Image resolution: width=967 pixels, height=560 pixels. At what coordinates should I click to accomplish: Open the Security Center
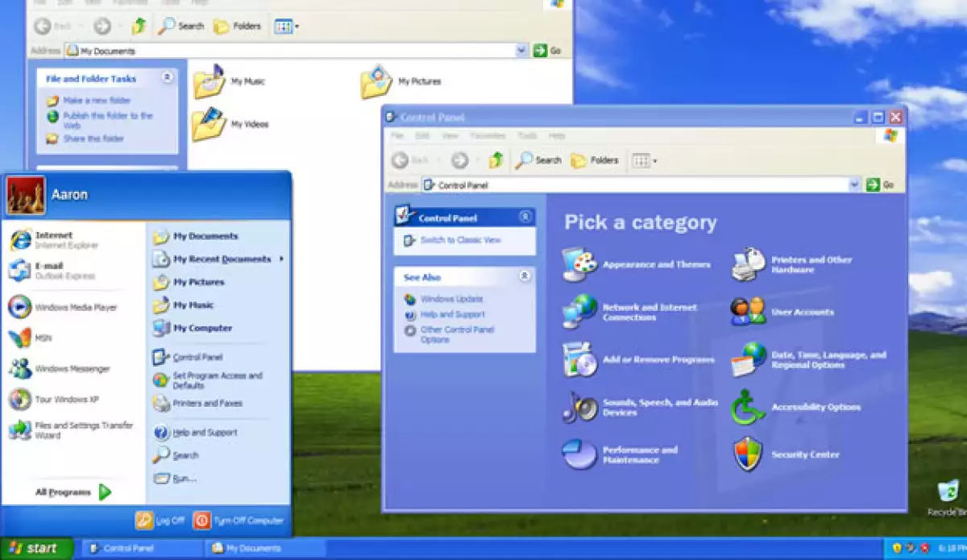tap(804, 454)
